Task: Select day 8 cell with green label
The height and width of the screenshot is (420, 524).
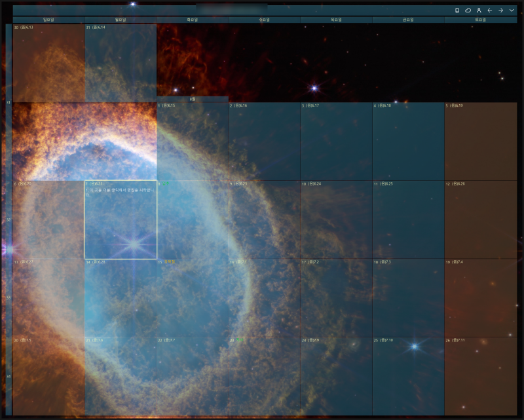Action: point(193,220)
